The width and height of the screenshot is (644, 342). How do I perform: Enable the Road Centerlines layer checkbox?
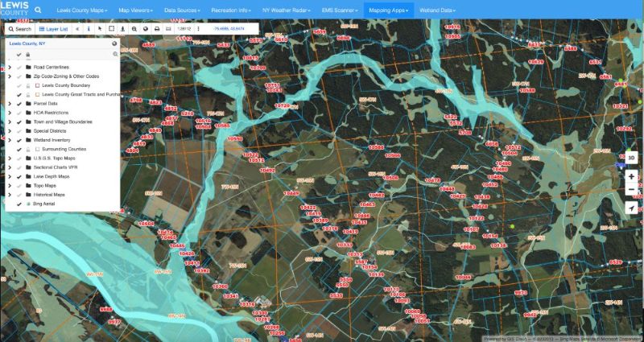click(x=19, y=68)
